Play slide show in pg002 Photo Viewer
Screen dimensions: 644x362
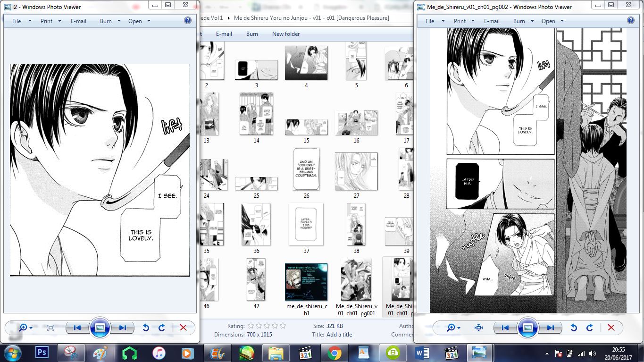pos(528,328)
